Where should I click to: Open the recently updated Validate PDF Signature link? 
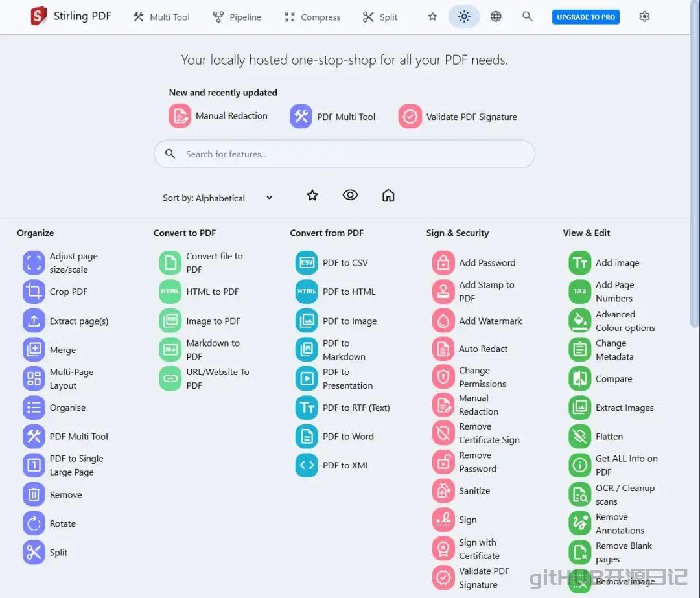click(x=458, y=117)
